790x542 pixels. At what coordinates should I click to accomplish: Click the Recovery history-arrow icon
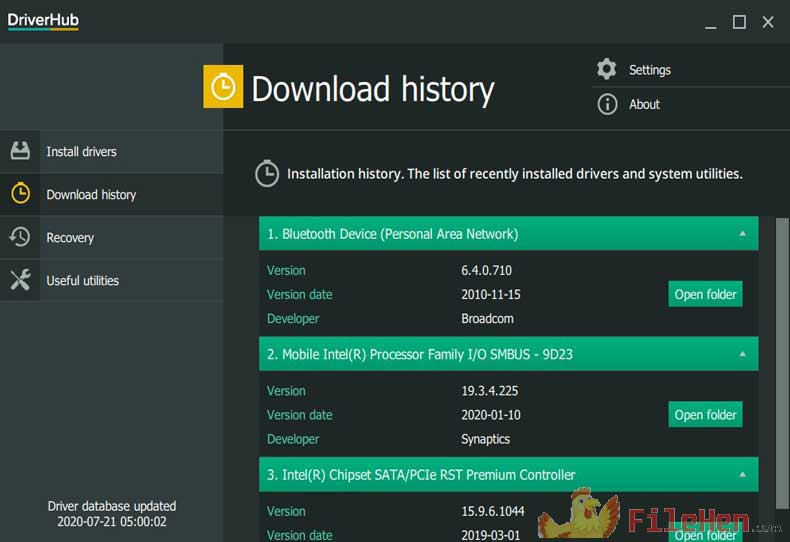pos(20,237)
